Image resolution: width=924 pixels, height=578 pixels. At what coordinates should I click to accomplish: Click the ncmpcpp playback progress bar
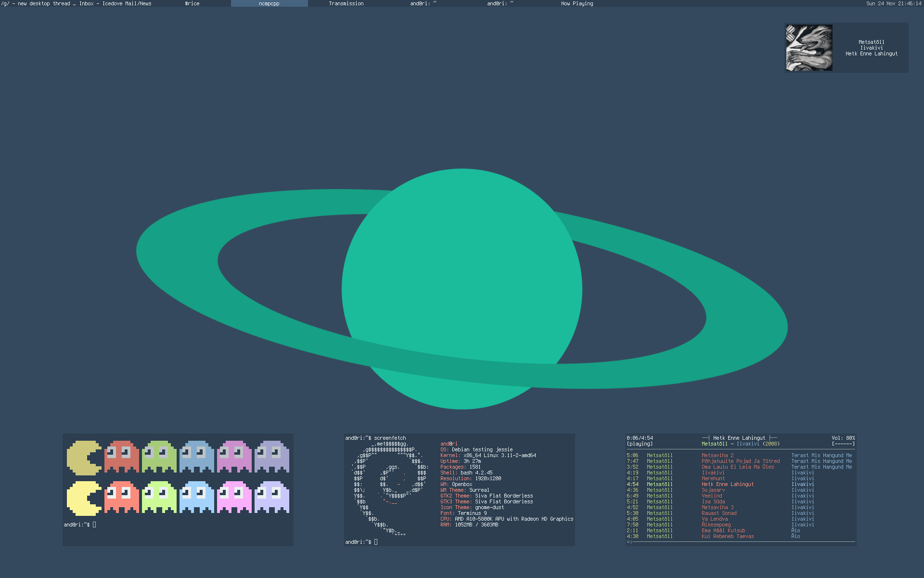pos(741,542)
